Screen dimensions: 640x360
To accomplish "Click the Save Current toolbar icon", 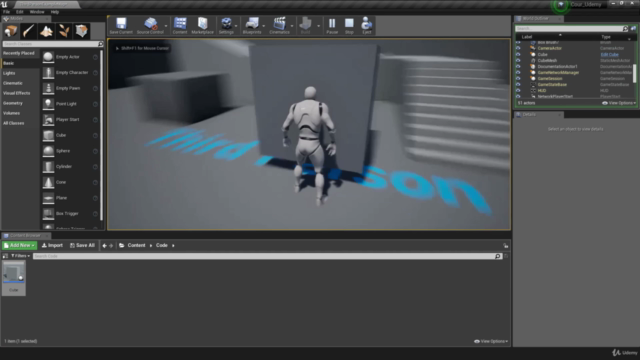I will 121,26.
